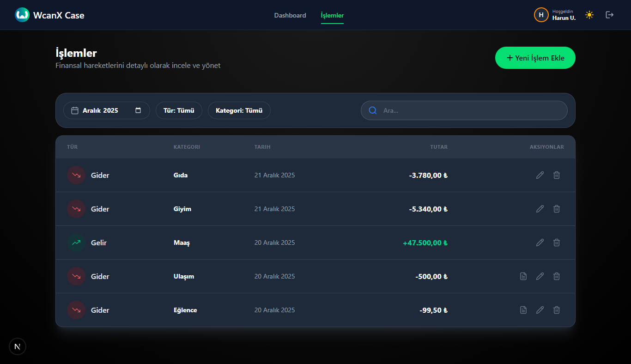Image resolution: width=631 pixels, height=364 pixels.
Task: Click the trash icon on the Maaş row
Action: (x=557, y=243)
